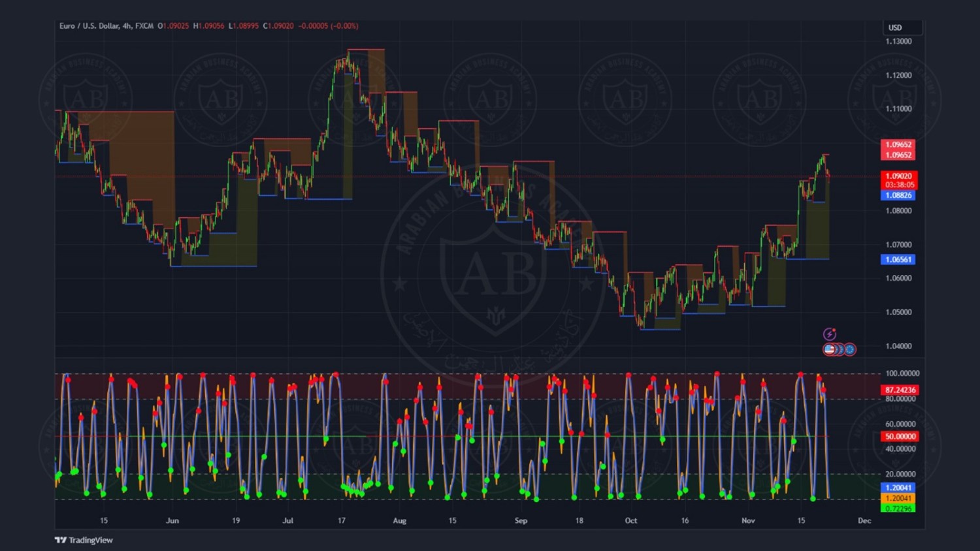The image size is (980, 551).
Task: Open the purple lightning bolt news icon
Action: [x=829, y=334]
